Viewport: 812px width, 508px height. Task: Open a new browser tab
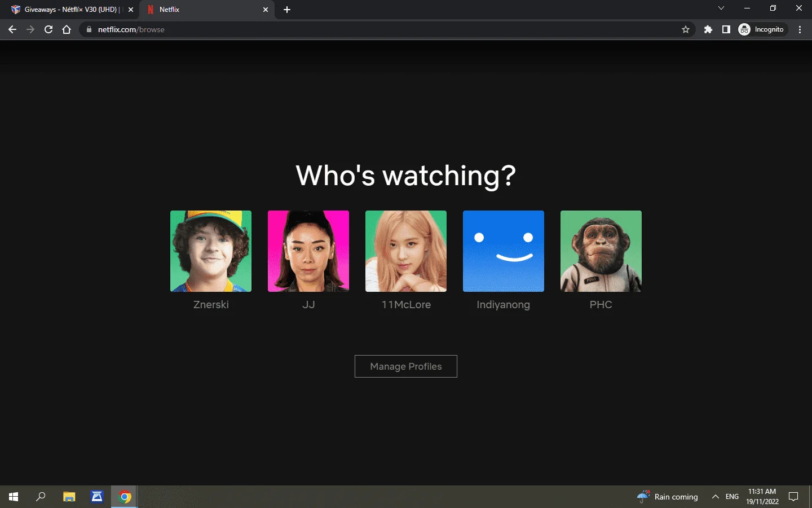287,10
